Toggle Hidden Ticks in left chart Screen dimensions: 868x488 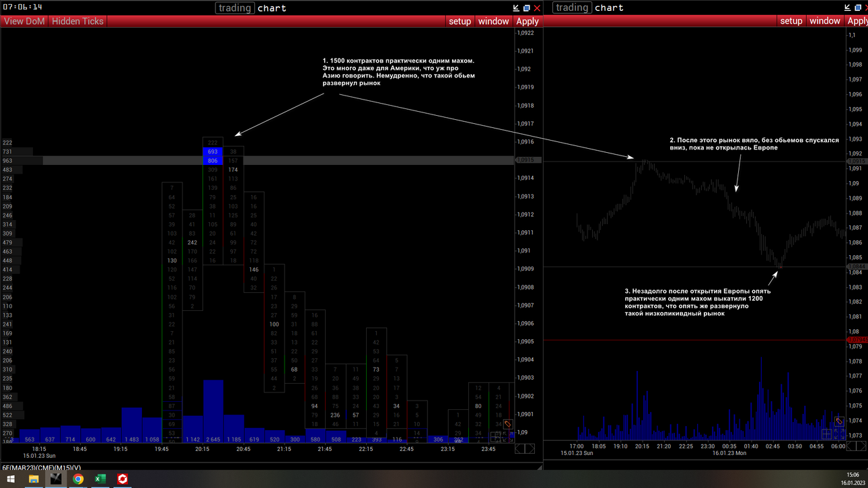tap(78, 21)
